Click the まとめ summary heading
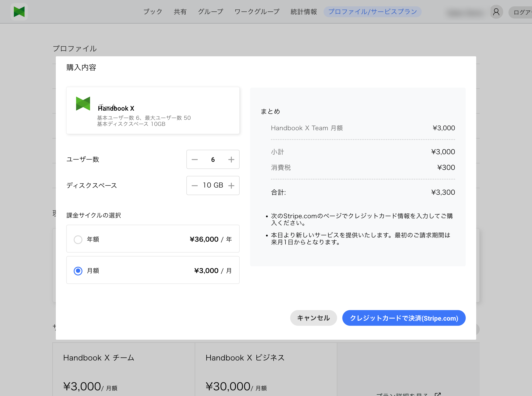532x396 pixels. pyautogui.click(x=270, y=112)
